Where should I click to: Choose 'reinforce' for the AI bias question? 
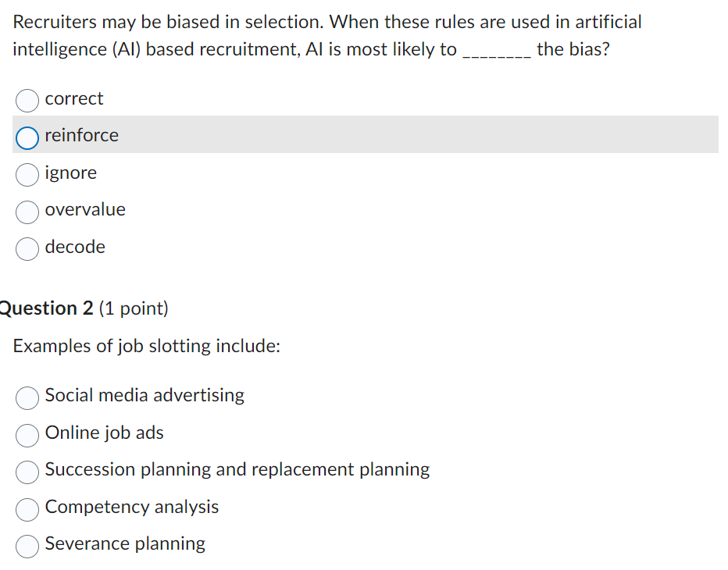click(27, 137)
